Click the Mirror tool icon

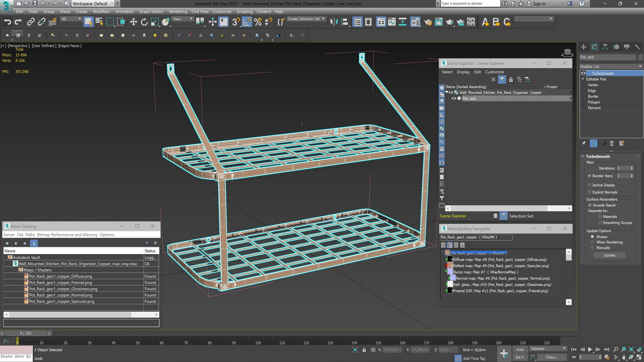tap(334, 22)
